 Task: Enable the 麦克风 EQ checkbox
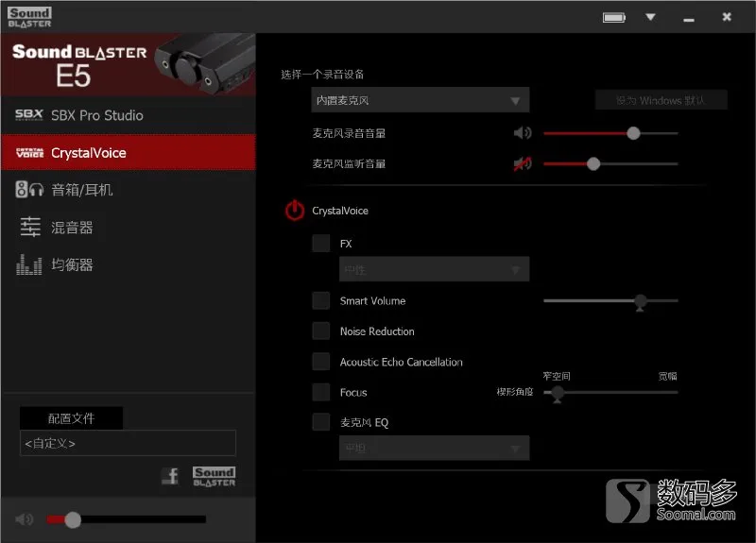coord(321,422)
